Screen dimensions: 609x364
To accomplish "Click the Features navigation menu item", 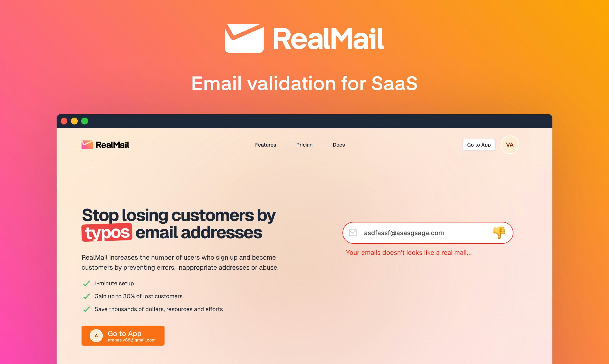I will pos(265,144).
